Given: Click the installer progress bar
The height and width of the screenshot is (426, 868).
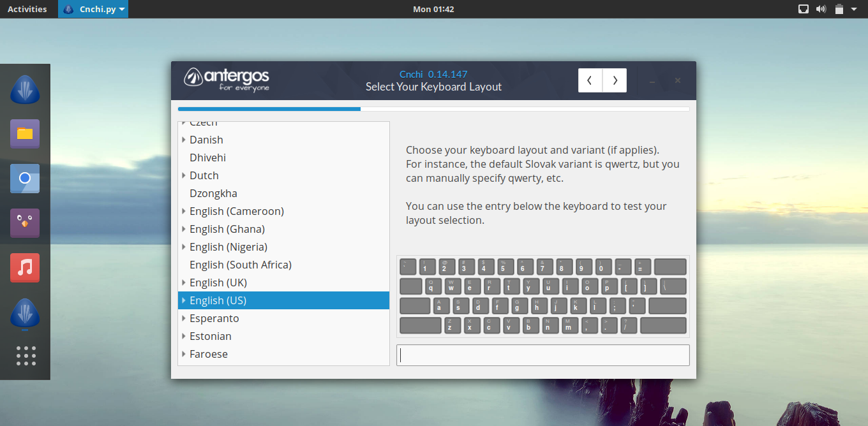Looking at the screenshot, I should (433, 109).
